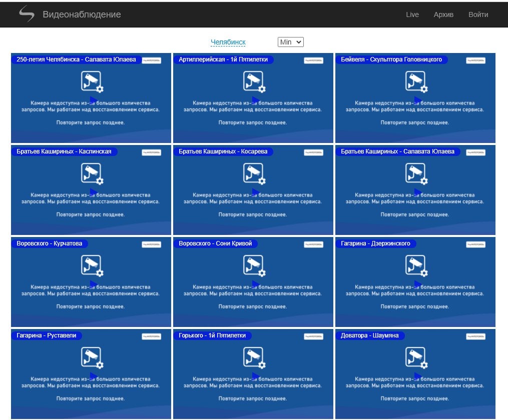This screenshot has width=508, height=420.
Task: Select the Братьев Кашириных - Салавата Юлаева label
Action: pos(398,151)
